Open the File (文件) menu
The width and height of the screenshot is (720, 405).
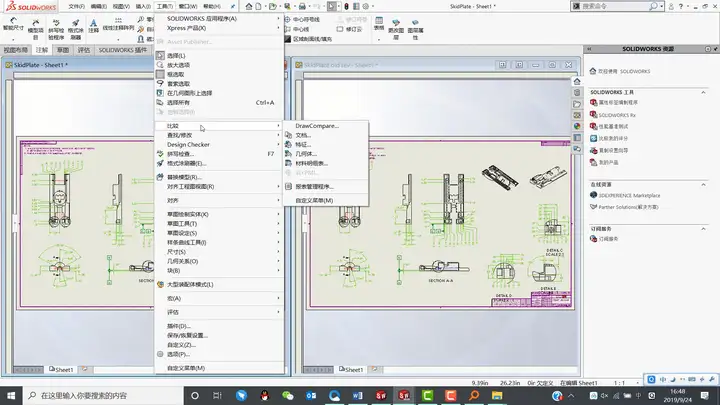coord(76,6)
